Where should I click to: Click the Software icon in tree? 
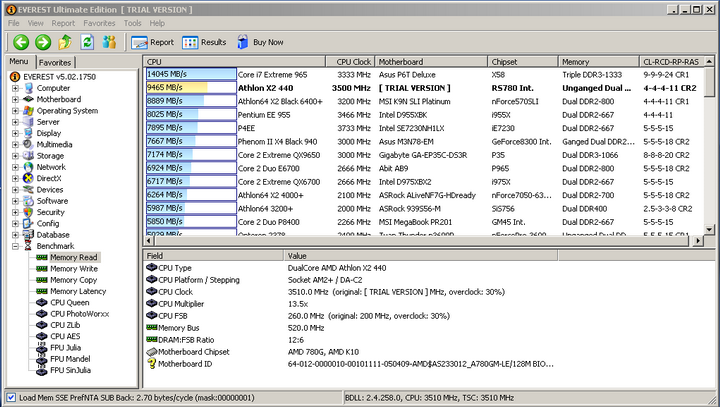pyautogui.click(x=28, y=201)
